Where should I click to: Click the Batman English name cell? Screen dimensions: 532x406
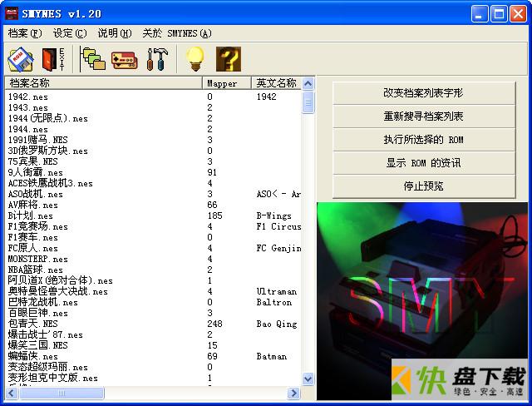point(272,356)
